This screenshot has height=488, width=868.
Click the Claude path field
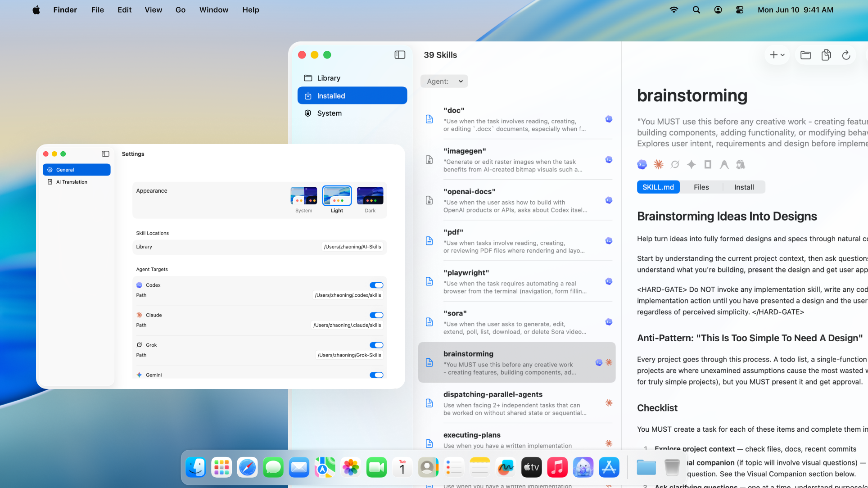coord(347,325)
